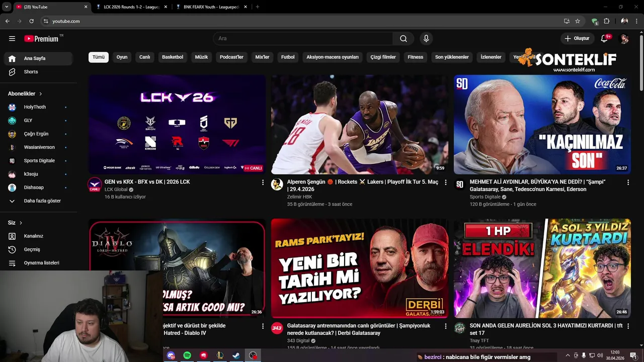The width and height of the screenshot is (644, 362).
Task: Expand Daha fazla göster in subscriptions
Action: pos(38,201)
